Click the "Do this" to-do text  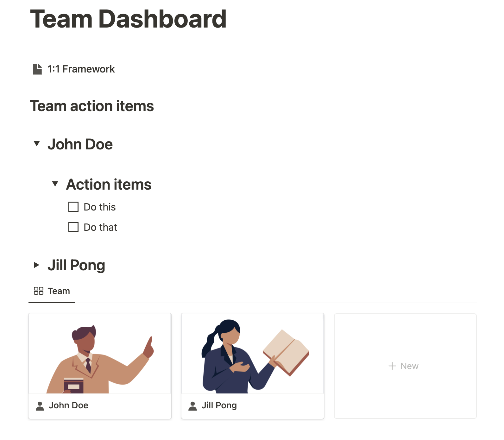(100, 207)
